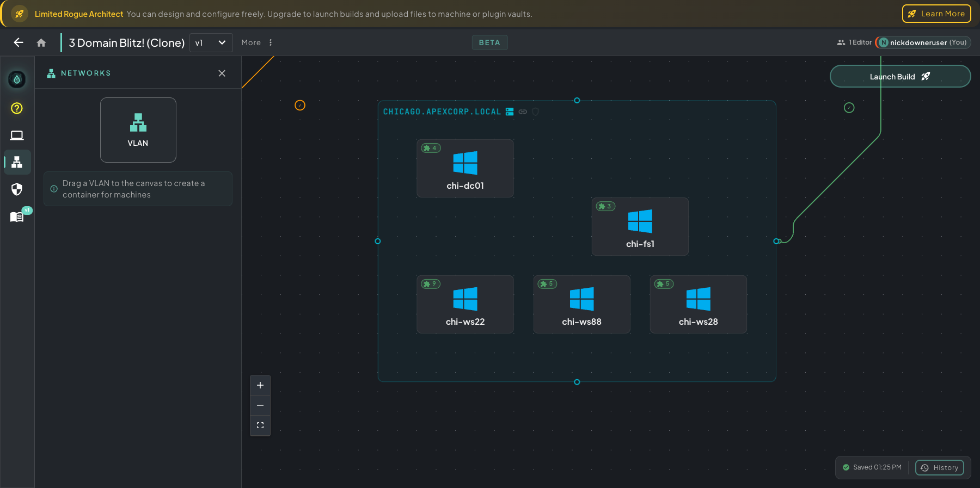Click the plugin count badge on chi-ws88
Image resolution: width=980 pixels, height=488 pixels.
547,284
